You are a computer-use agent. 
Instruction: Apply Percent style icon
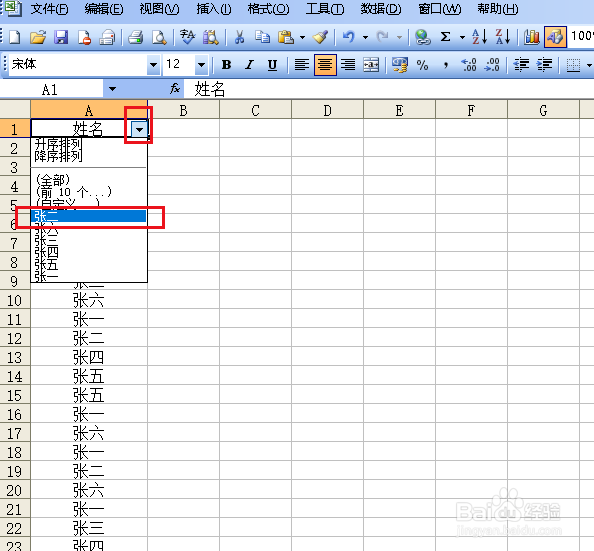point(422,65)
